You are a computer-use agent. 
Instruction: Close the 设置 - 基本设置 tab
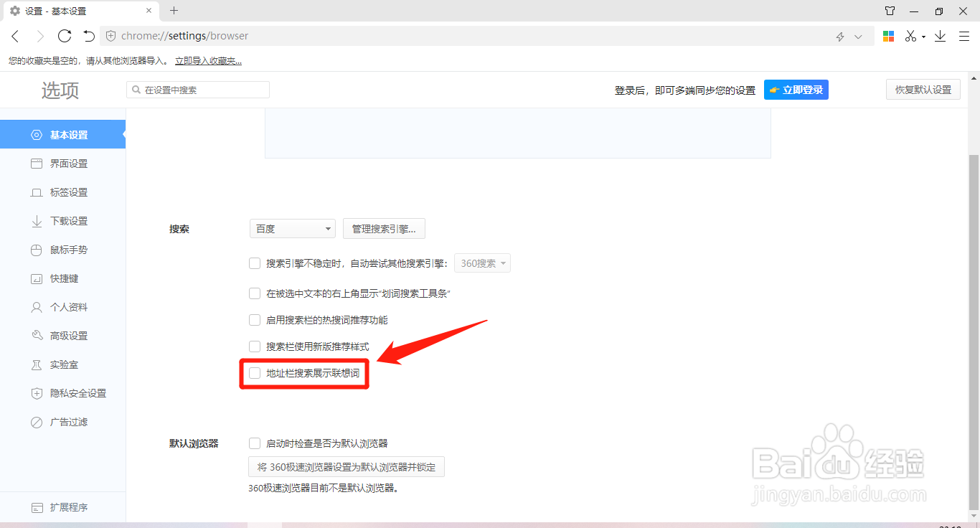149,11
